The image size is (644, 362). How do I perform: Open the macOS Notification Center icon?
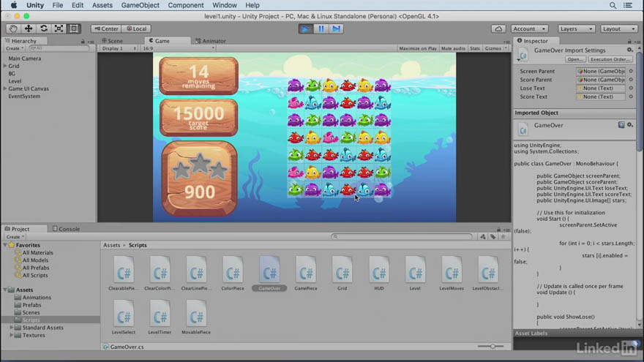[628, 5]
